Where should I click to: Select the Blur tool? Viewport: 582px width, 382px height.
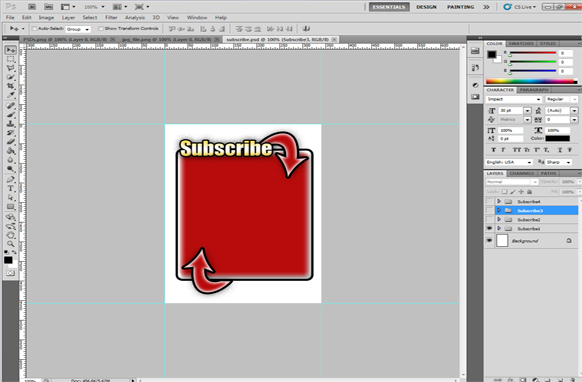(x=10, y=160)
